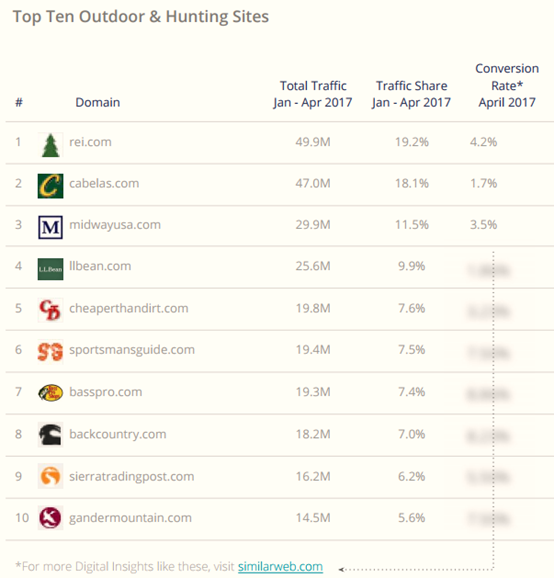The height and width of the screenshot is (578, 554).
Task: Click the Domain column header
Action: tap(98, 102)
